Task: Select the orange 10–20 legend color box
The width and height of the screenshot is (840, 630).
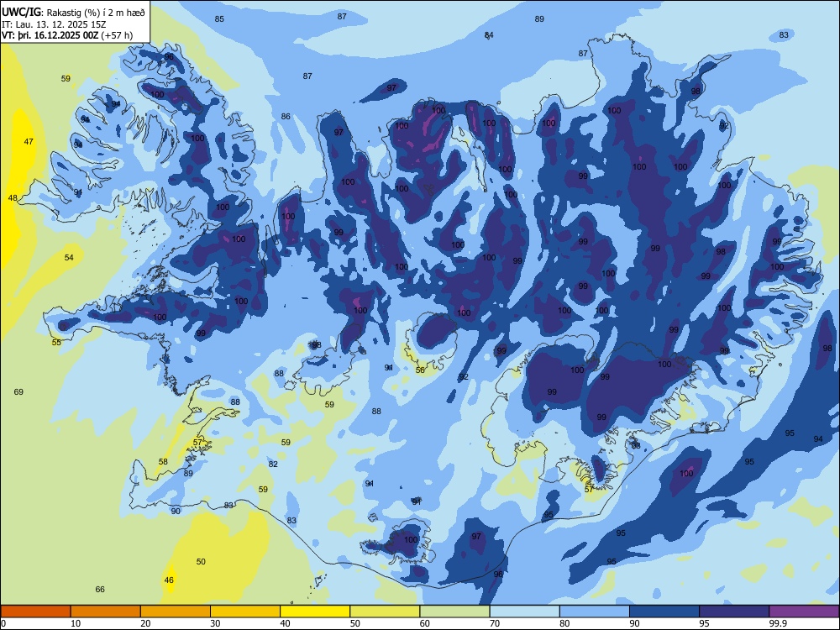Action: point(106,612)
